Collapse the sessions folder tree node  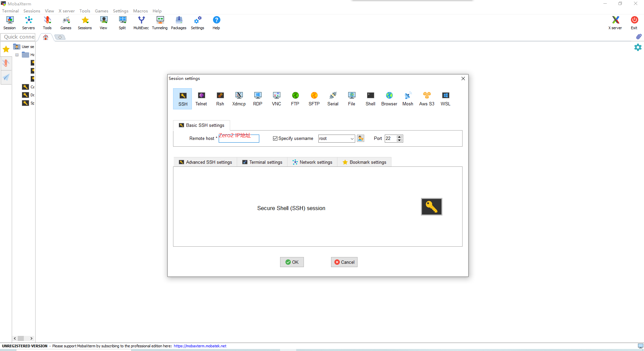pos(17,55)
